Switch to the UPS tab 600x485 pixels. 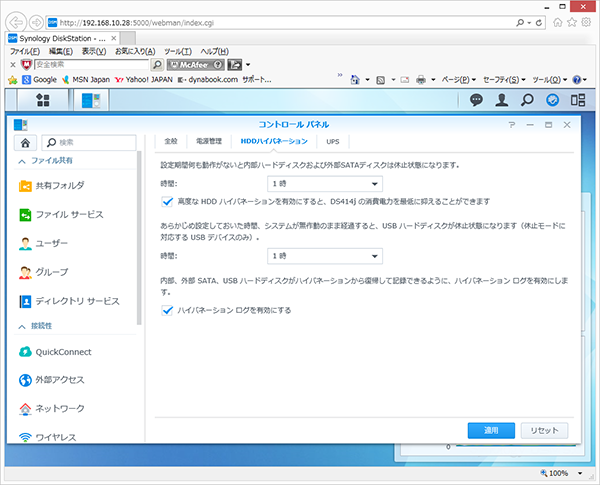point(333,141)
